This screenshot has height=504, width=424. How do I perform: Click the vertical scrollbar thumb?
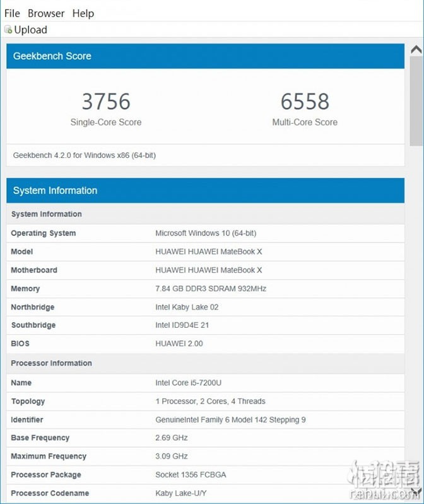point(416,101)
